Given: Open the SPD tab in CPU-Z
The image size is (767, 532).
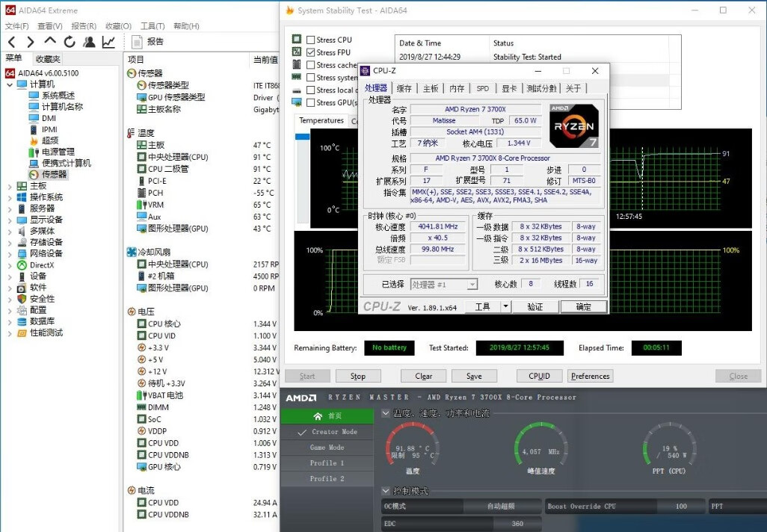Looking at the screenshot, I should click(x=483, y=88).
